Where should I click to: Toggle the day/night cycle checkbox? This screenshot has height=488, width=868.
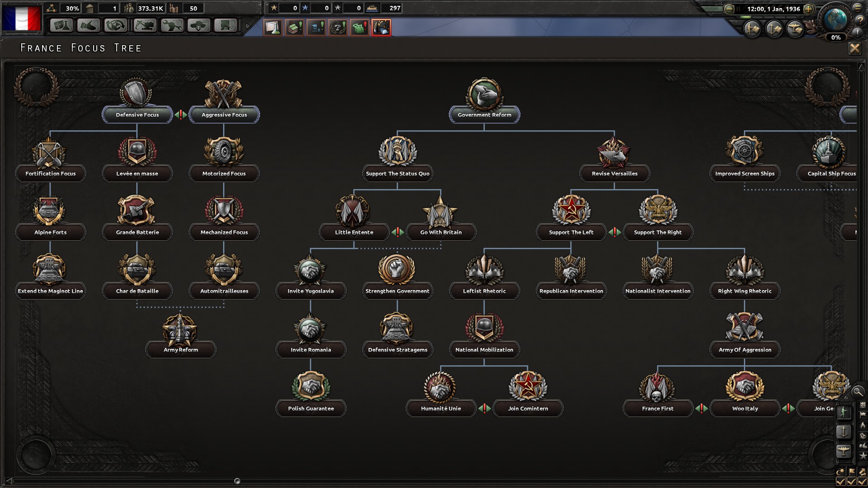click(x=841, y=482)
